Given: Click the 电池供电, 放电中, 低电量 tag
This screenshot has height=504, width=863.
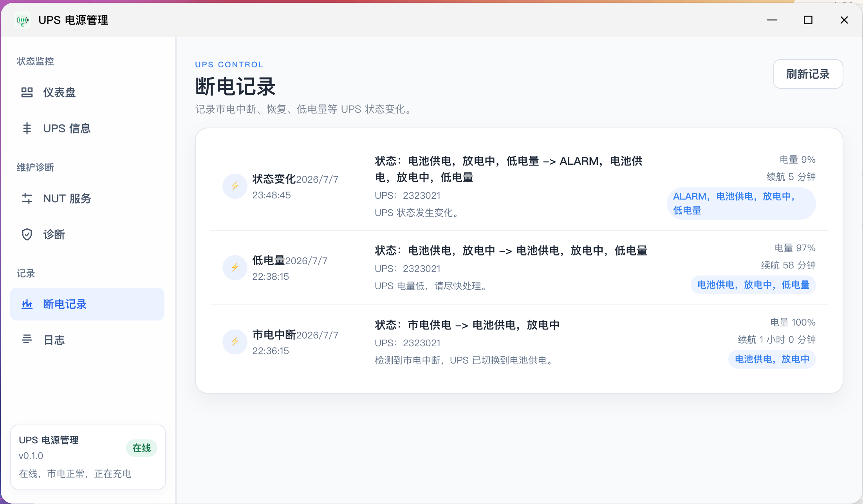Looking at the screenshot, I should click(x=753, y=285).
